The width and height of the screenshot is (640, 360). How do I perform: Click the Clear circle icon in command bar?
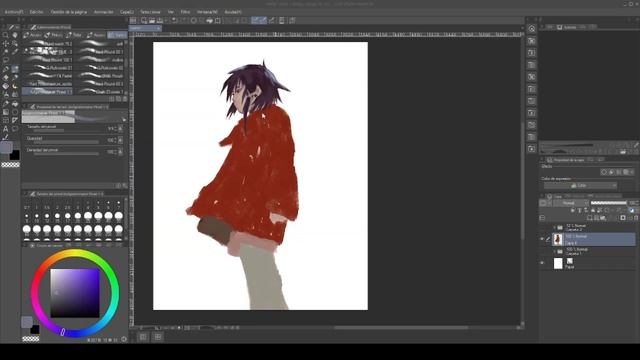(x=194, y=20)
